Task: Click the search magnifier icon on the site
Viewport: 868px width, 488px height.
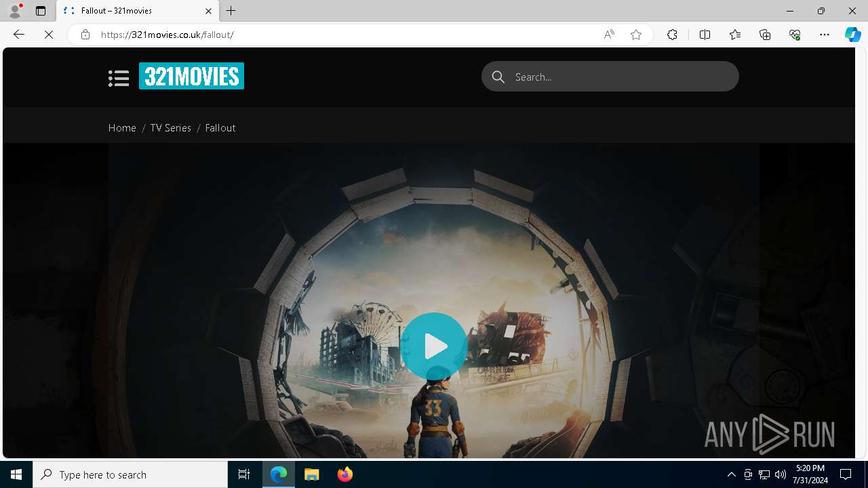Action: click(498, 77)
